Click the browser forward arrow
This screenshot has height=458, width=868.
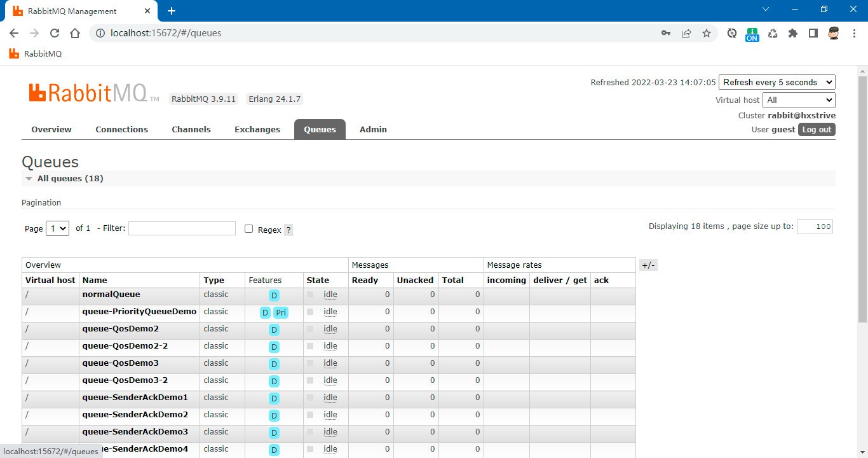point(34,33)
